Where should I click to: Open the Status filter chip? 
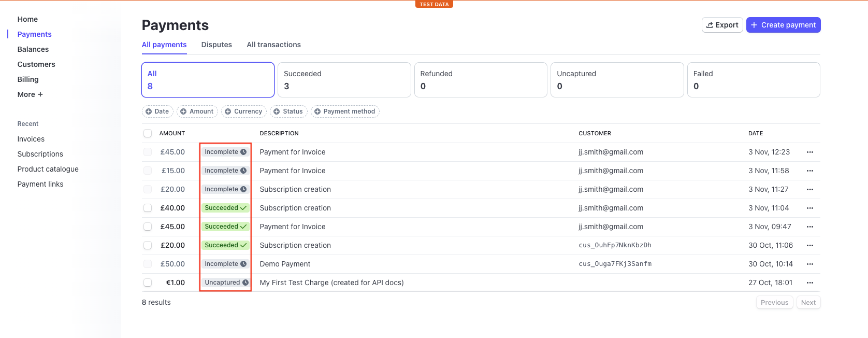click(x=288, y=111)
